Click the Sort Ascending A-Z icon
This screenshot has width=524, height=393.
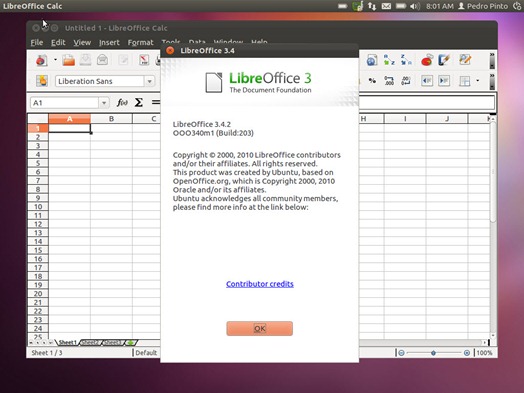point(389,60)
